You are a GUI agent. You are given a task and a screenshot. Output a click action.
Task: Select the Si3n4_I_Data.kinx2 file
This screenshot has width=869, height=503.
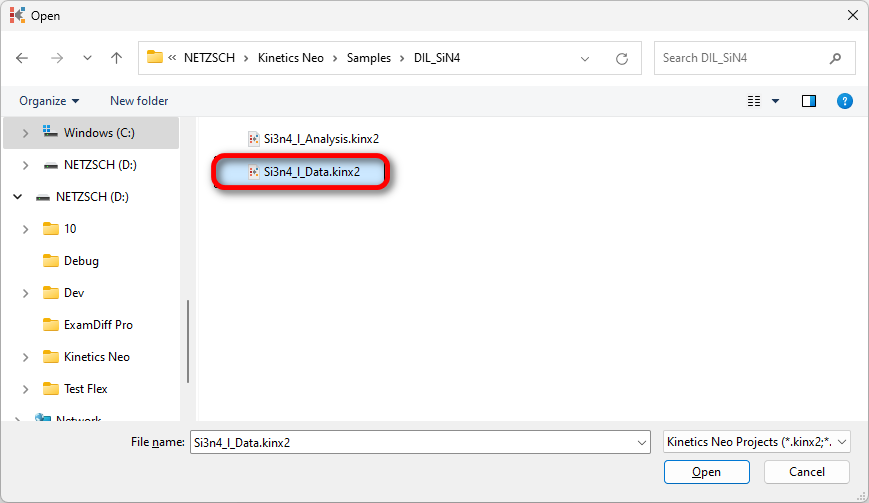coord(310,172)
